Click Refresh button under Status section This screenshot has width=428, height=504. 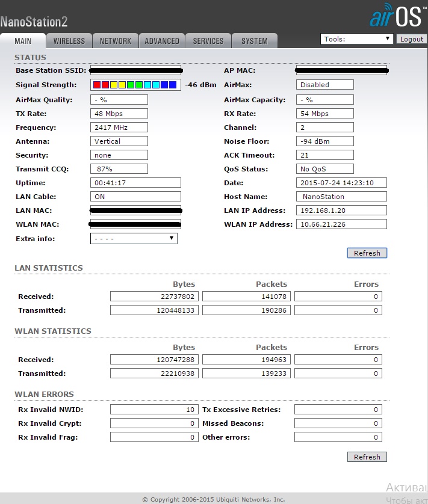coord(367,253)
